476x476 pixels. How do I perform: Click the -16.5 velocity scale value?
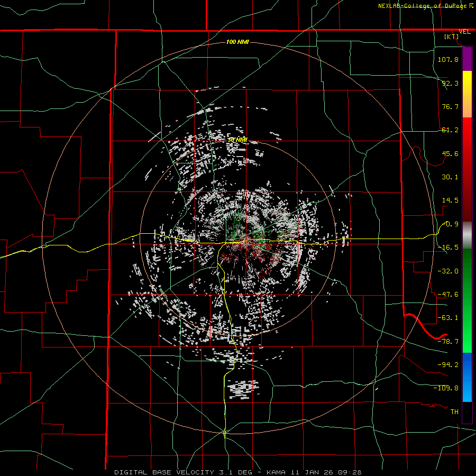coord(448,248)
